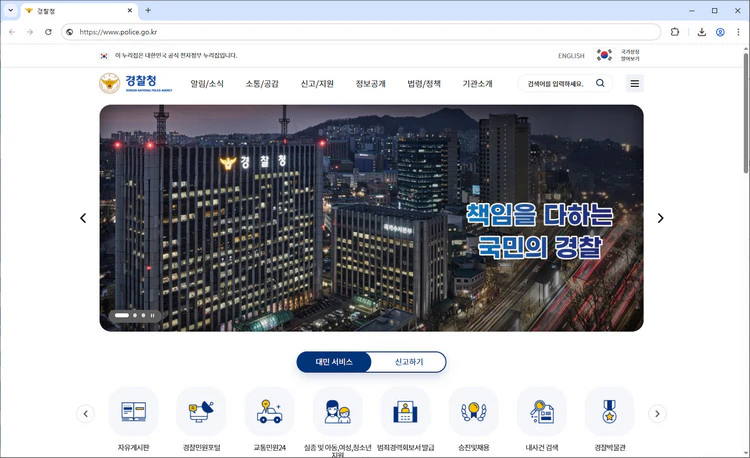Viewport: 750px width, 458px height.
Task: Open the browser three-dot menu
Action: click(x=739, y=32)
